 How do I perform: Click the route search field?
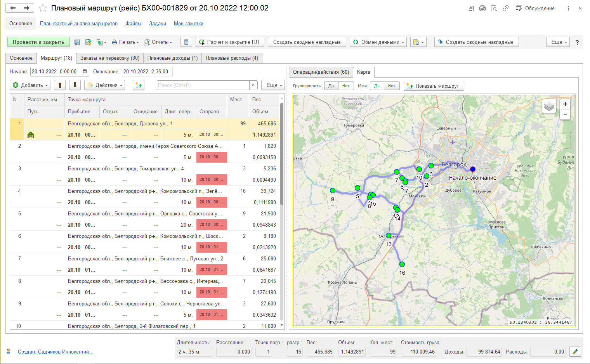coord(203,85)
